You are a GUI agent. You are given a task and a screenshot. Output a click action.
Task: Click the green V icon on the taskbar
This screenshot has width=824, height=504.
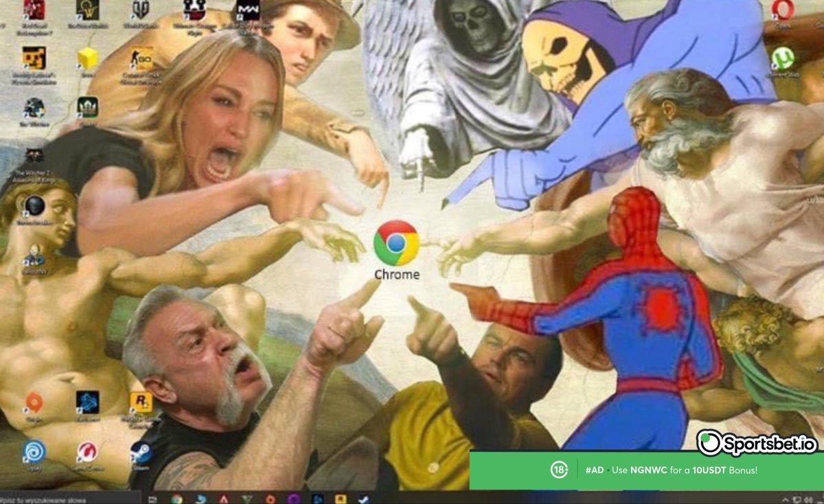[x=247, y=499]
